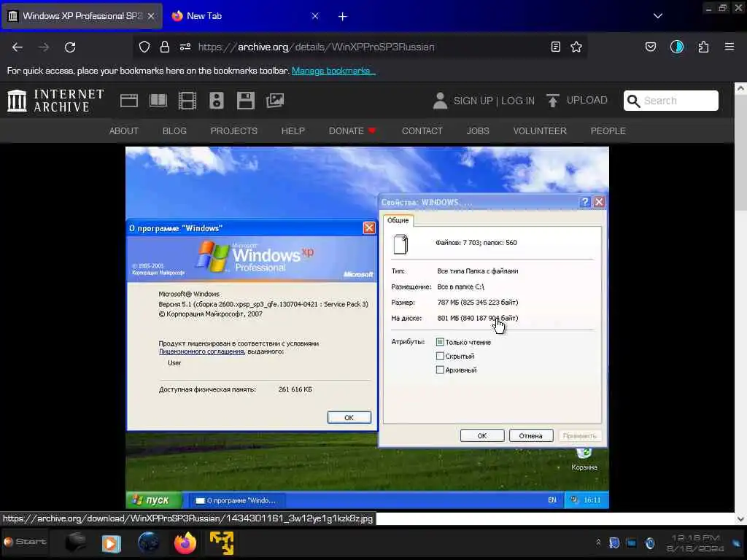Click the half-circle extension icon in toolbar

pos(677,47)
